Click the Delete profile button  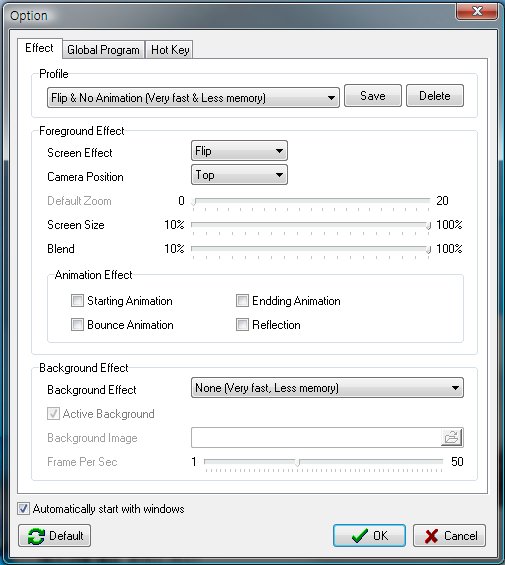[x=435, y=95]
